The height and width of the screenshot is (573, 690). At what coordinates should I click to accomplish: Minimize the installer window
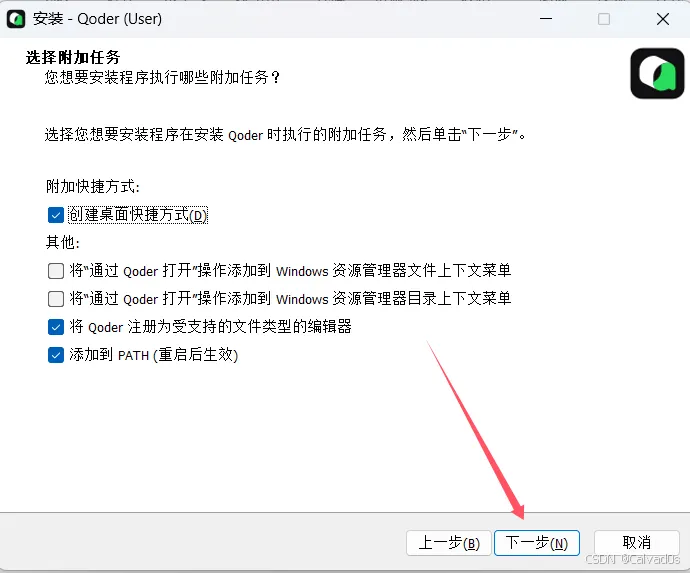pyautogui.click(x=546, y=19)
